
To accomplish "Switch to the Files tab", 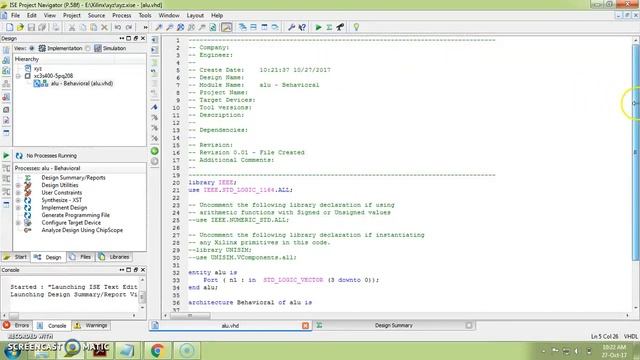I will [81, 257].
